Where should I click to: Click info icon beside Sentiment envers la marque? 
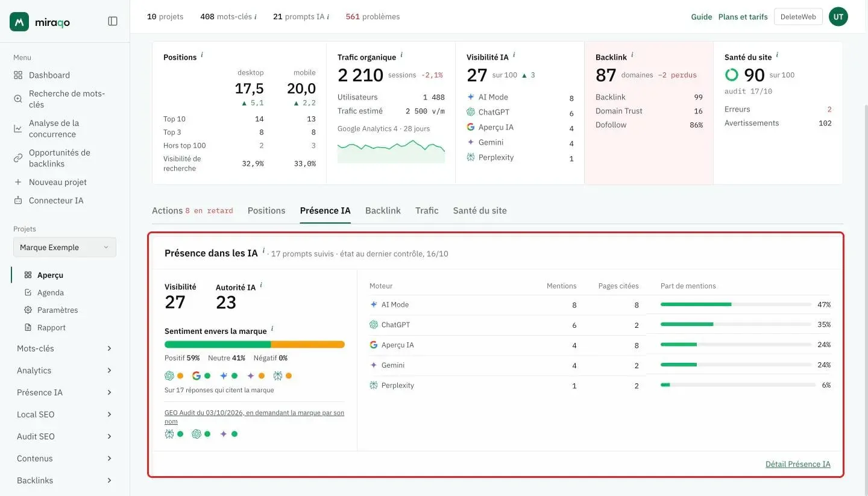(x=272, y=328)
